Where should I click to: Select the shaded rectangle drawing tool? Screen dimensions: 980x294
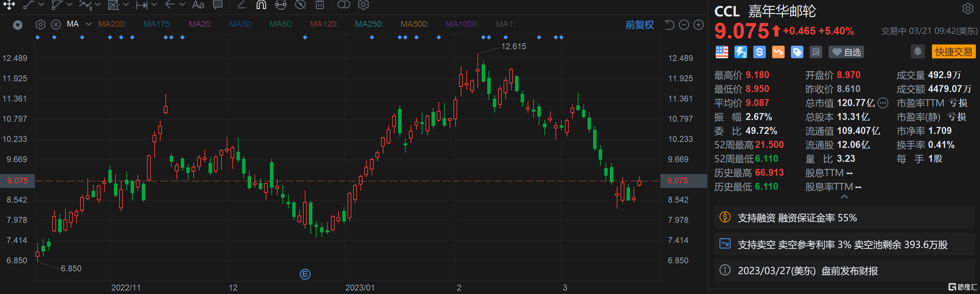(x=114, y=5)
